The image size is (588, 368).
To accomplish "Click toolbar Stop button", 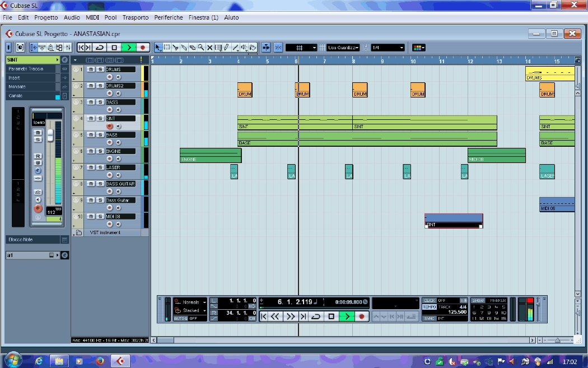I will [x=114, y=48].
